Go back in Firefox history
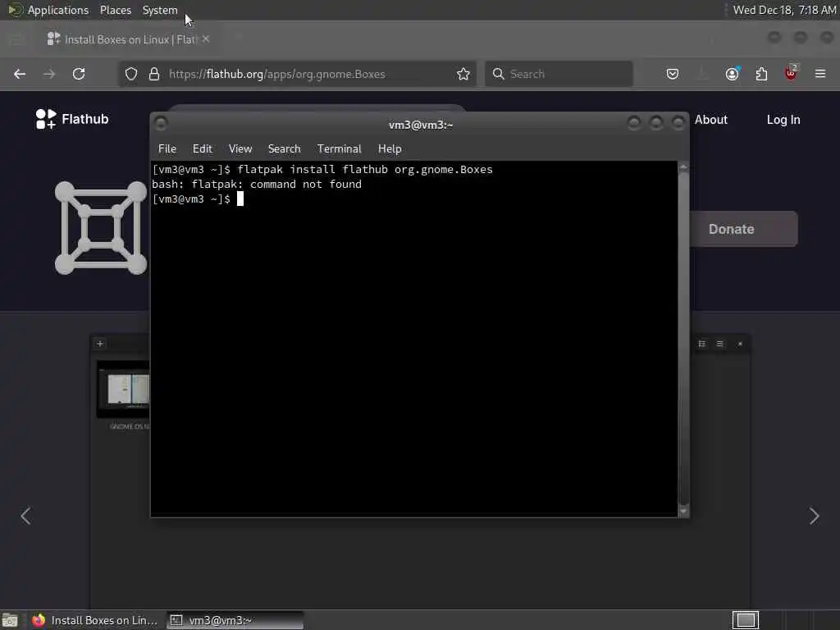840x630 pixels. pyautogui.click(x=20, y=74)
